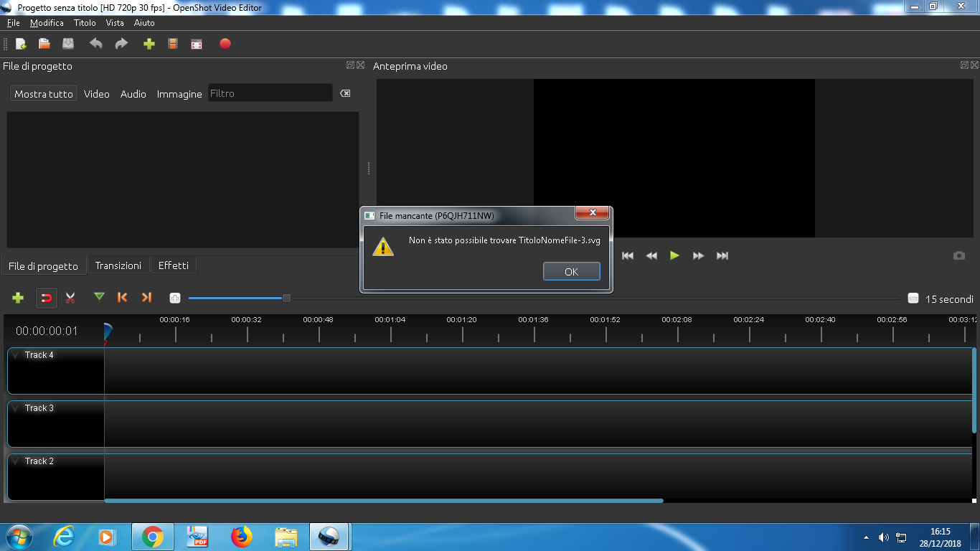Click in the Filtro text field

270,93
